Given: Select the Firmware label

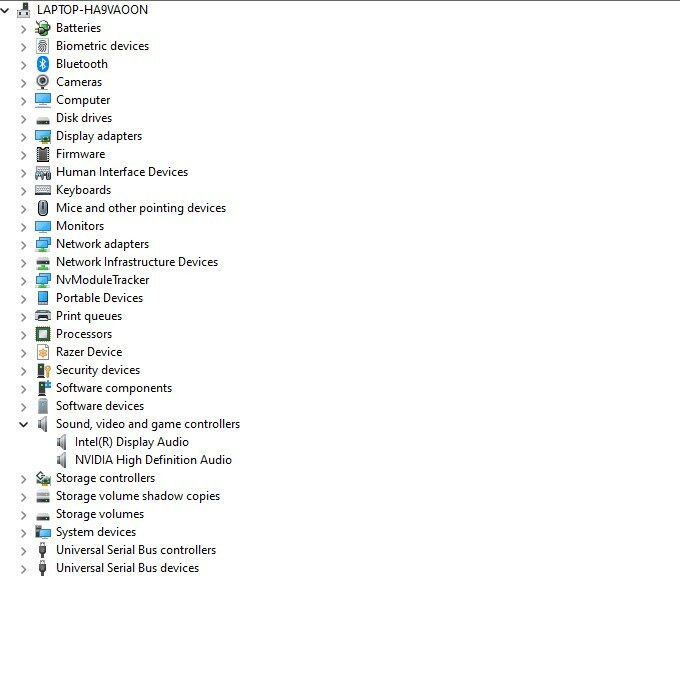Looking at the screenshot, I should [x=81, y=154].
